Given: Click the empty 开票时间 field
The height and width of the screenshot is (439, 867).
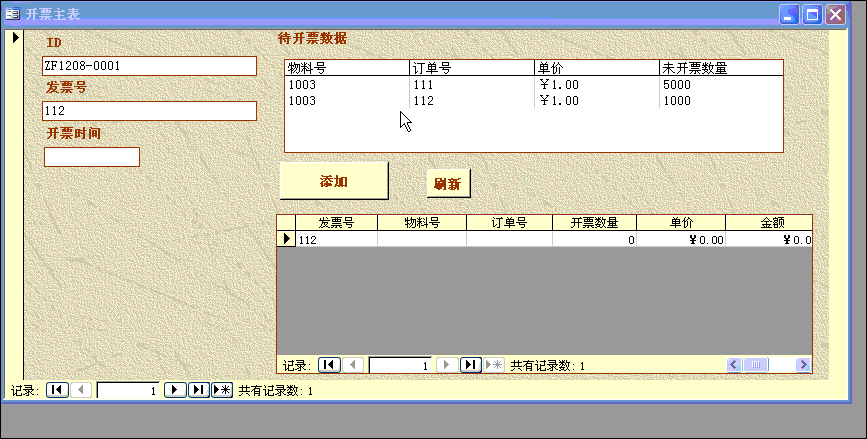Looking at the screenshot, I should pyautogui.click(x=92, y=157).
